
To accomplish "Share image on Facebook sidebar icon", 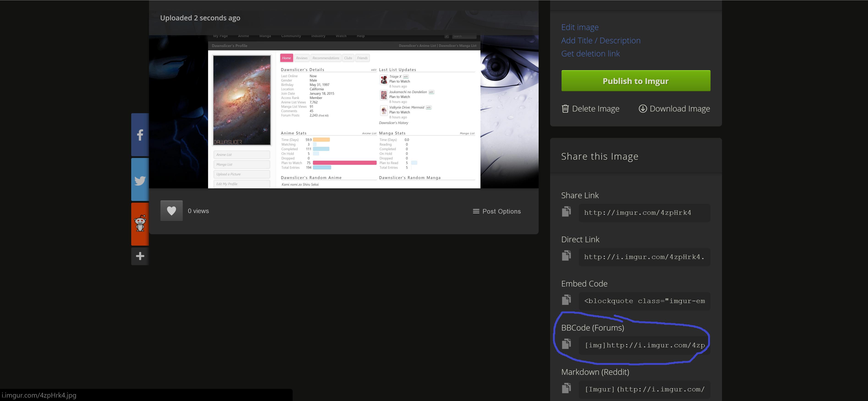I will pyautogui.click(x=140, y=135).
